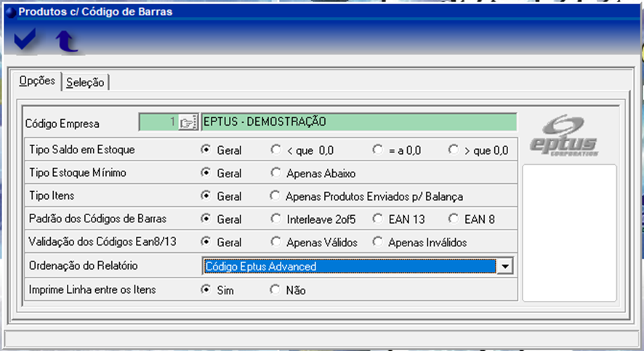
Task: Expand the Ordenação do Relatório dropdown arrow
Action: [506, 267]
